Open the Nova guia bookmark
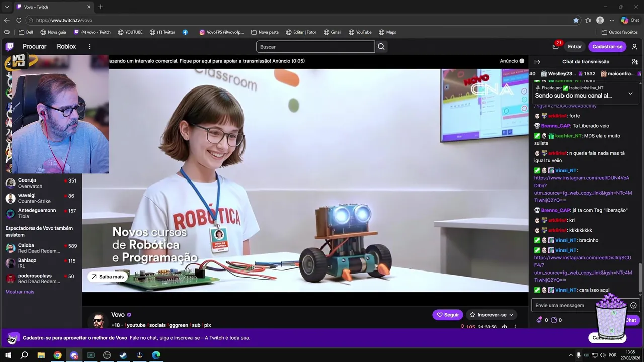 [52, 32]
